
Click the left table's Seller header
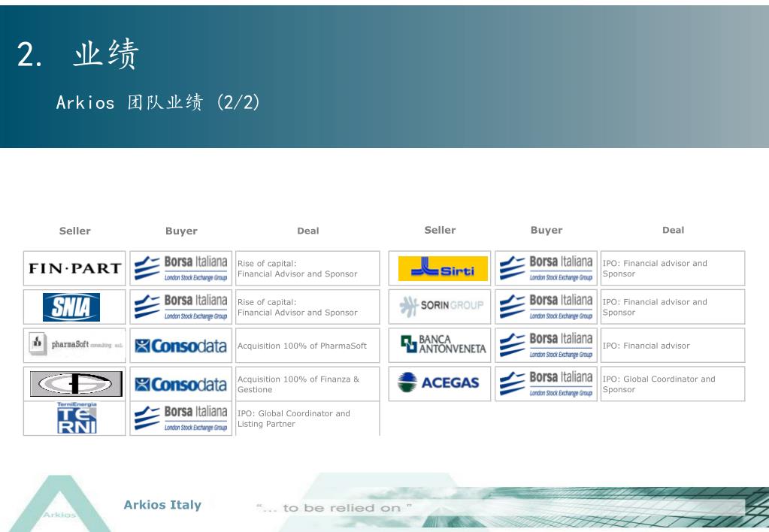75,231
